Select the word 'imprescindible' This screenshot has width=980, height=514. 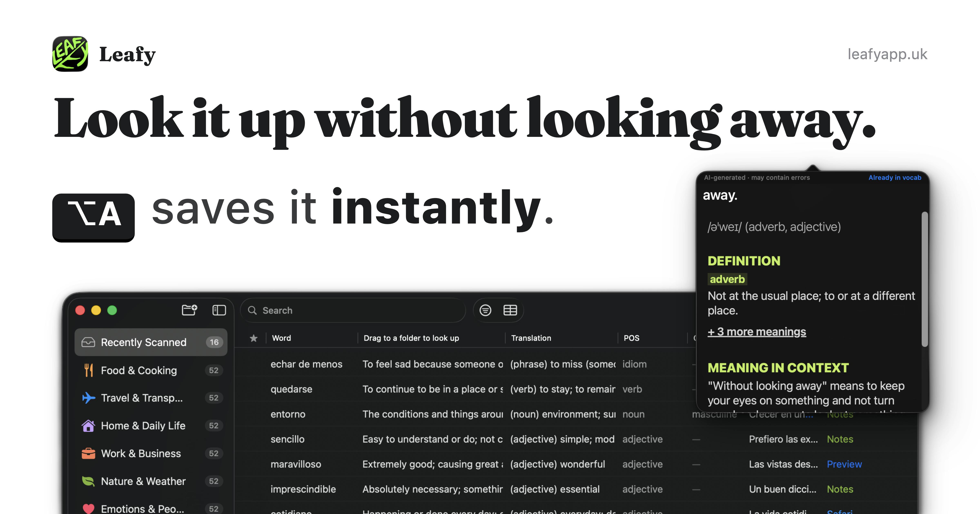(x=303, y=489)
